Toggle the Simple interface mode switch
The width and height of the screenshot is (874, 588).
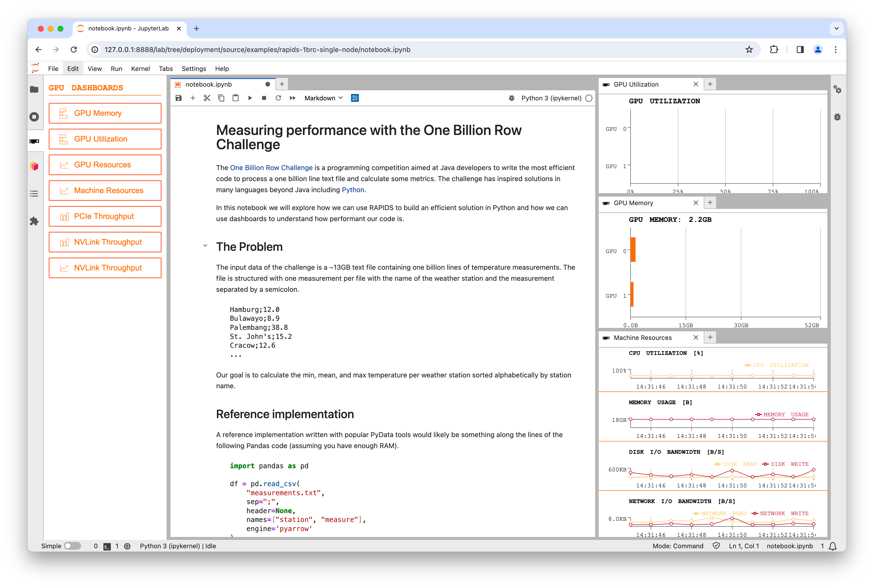72,546
